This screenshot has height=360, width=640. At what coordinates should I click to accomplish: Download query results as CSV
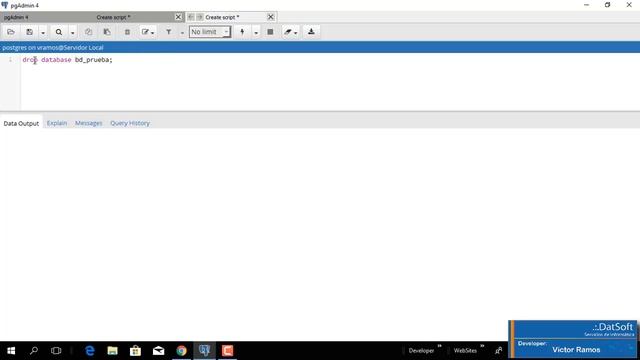point(311,32)
